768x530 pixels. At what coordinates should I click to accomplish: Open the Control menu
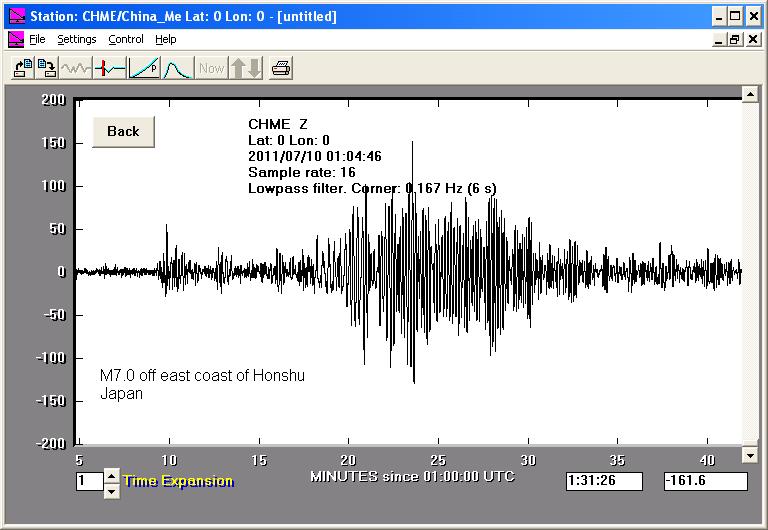126,39
